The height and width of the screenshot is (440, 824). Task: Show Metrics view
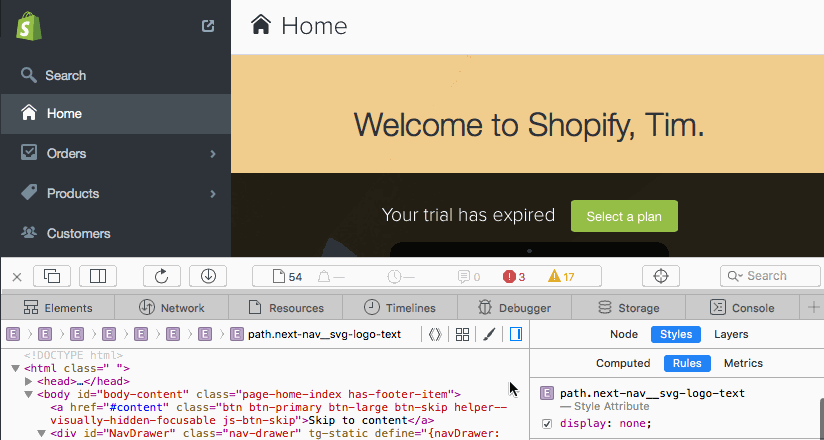(743, 363)
